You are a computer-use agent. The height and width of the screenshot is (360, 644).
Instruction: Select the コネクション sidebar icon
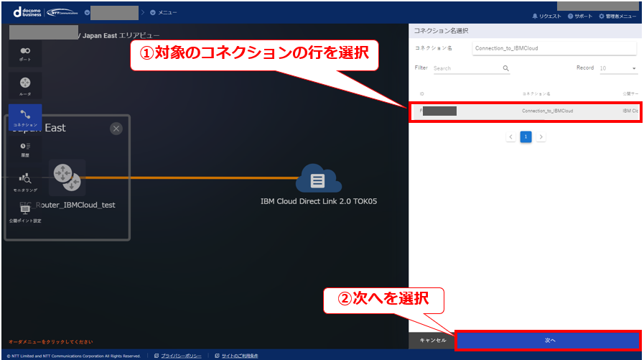pos(25,117)
